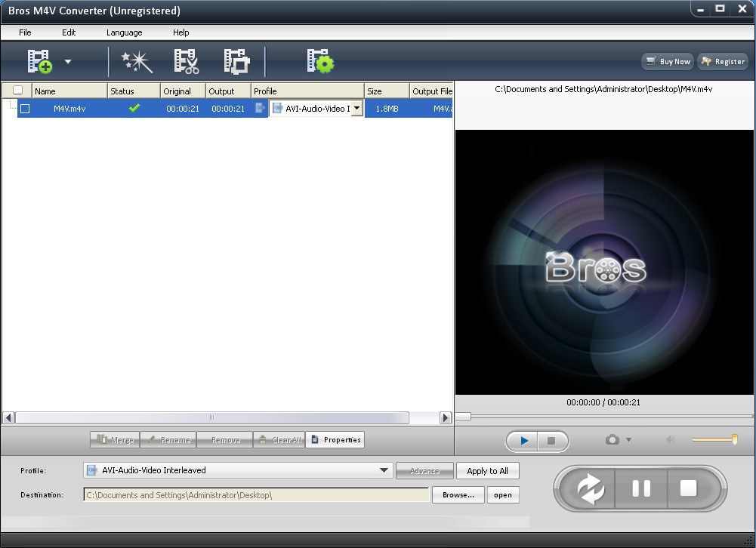Viewport: 756px width, 548px height.
Task: Click the 00:00:21 original duration cell
Action: 183,109
